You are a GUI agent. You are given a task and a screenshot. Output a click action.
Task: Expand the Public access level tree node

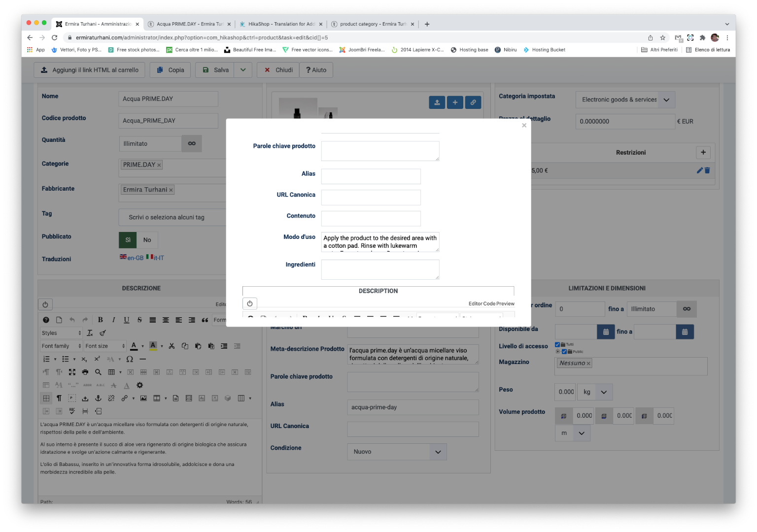[558, 352]
